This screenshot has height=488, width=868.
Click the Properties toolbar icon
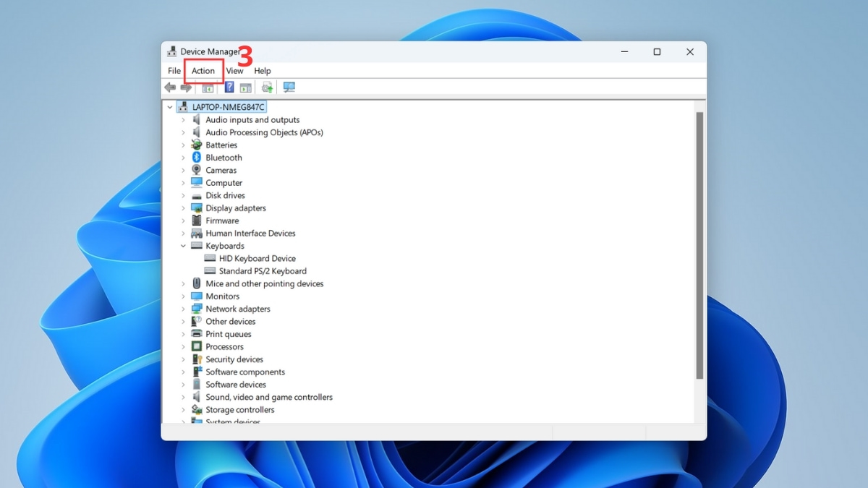click(246, 87)
